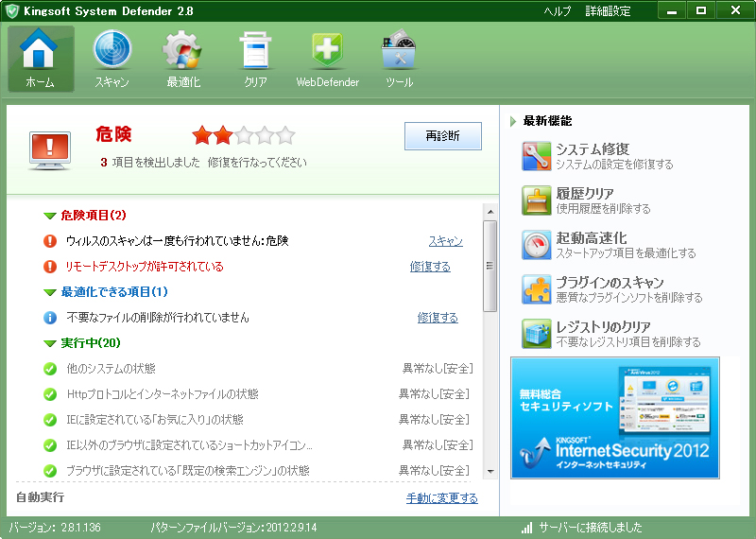Click the green check for お気に入り row
756x539 pixels.
pos(50,420)
